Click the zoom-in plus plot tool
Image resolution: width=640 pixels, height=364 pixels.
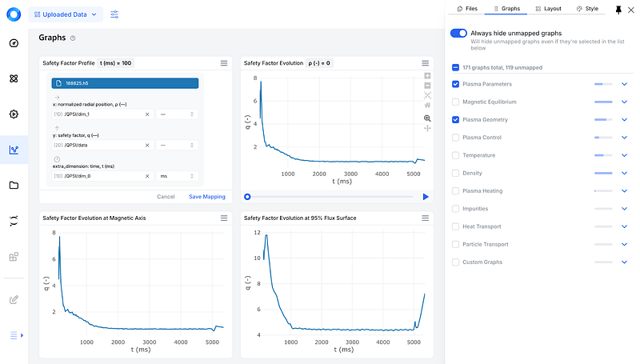(427, 76)
